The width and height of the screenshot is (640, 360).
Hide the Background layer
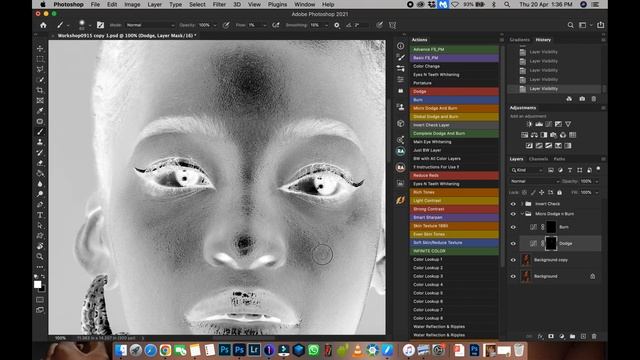[x=513, y=276]
